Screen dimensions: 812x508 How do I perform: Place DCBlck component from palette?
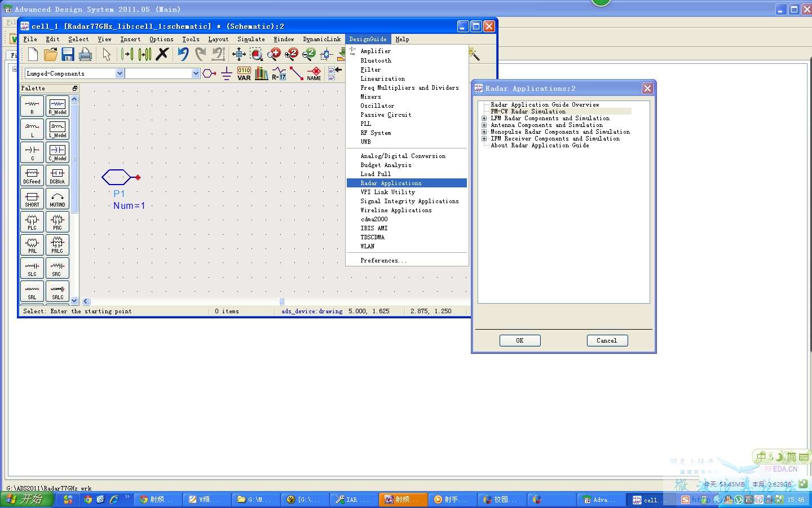[x=58, y=176]
